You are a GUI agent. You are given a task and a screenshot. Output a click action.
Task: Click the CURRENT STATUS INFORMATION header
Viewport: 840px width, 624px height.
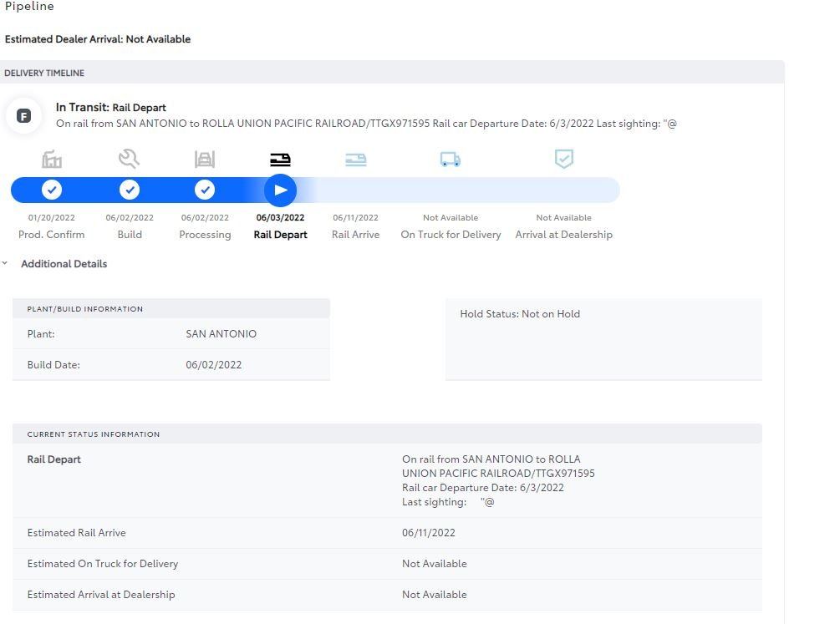pos(94,434)
